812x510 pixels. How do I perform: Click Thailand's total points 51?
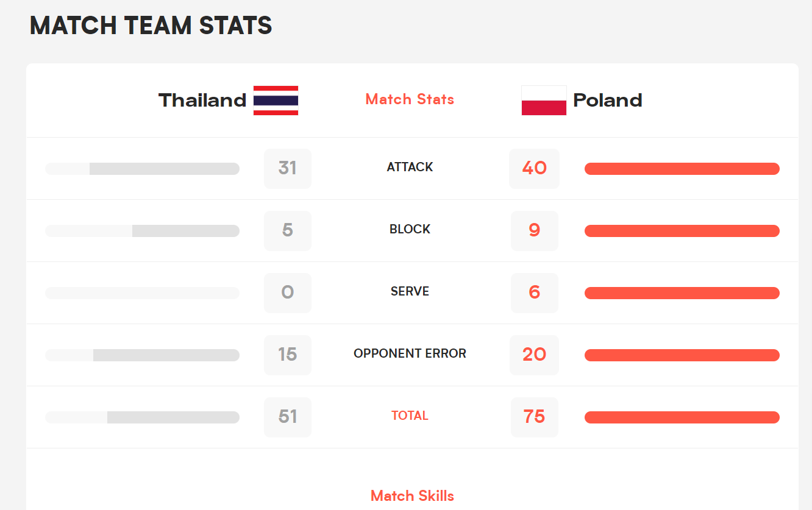tap(288, 417)
